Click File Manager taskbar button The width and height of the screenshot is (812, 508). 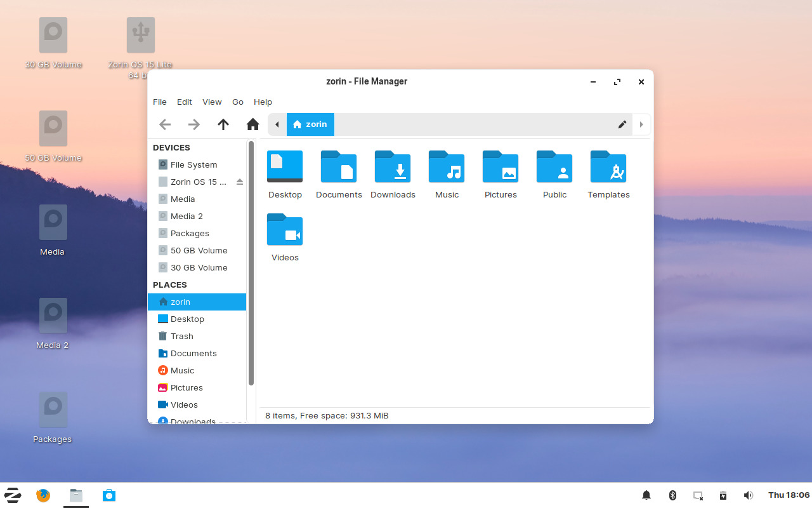[76, 495]
